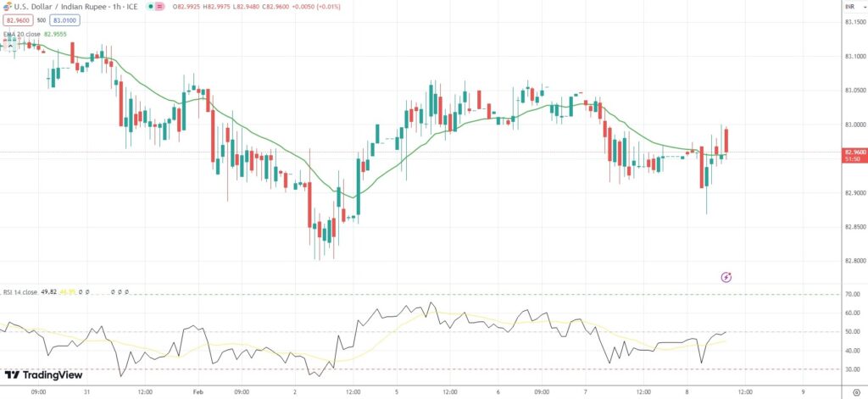The height and width of the screenshot is (399, 868).
Task: Select the EMA 20 close indicator label
Action: [x=21, y=34]
